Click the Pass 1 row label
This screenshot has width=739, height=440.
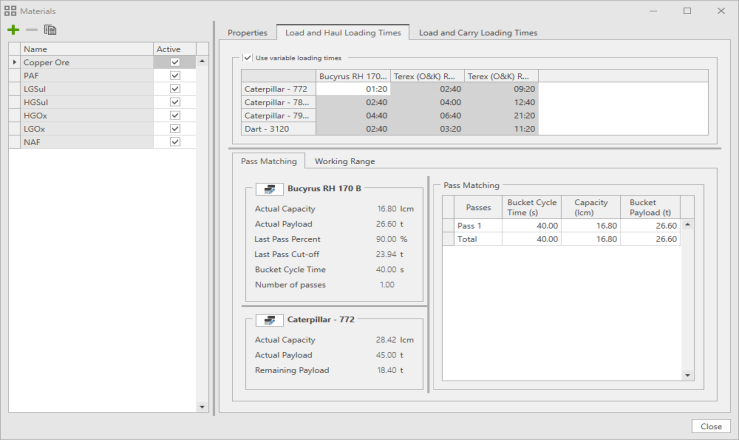click(478, 226)
